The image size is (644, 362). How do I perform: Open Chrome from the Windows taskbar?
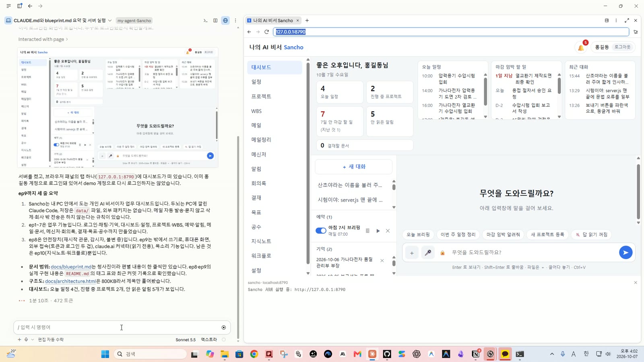(254, 354)
